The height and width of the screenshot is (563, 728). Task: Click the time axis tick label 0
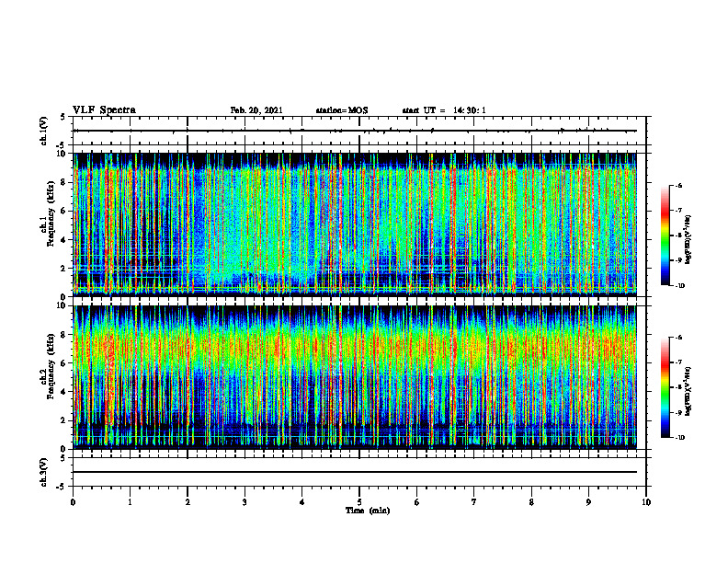click(73, 502)
